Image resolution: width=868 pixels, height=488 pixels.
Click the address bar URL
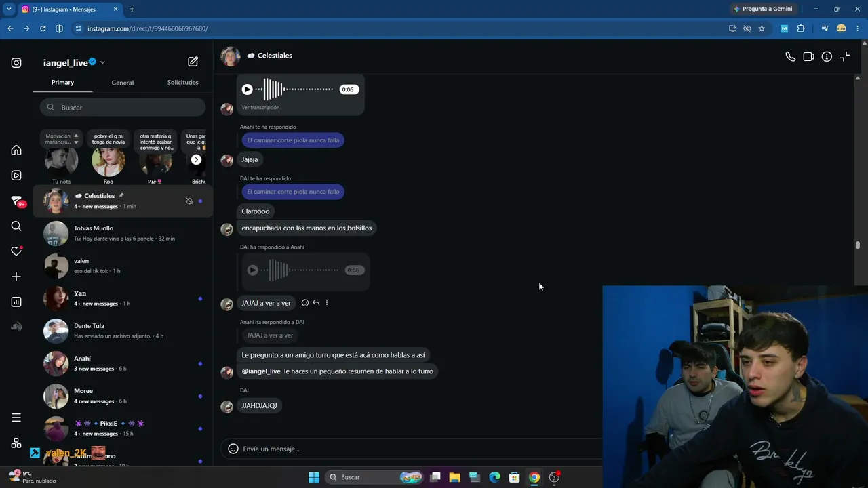148,28
